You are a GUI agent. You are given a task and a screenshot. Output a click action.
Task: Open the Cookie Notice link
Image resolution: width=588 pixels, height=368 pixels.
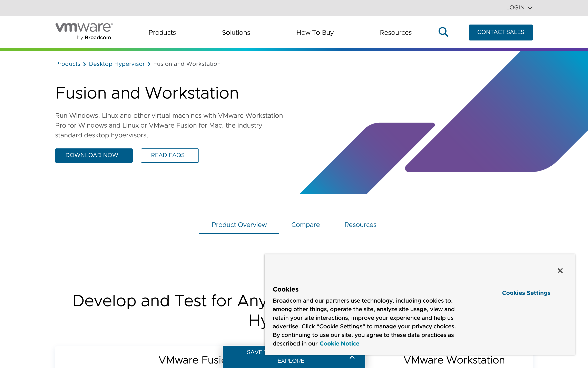[x=339, y=344]
